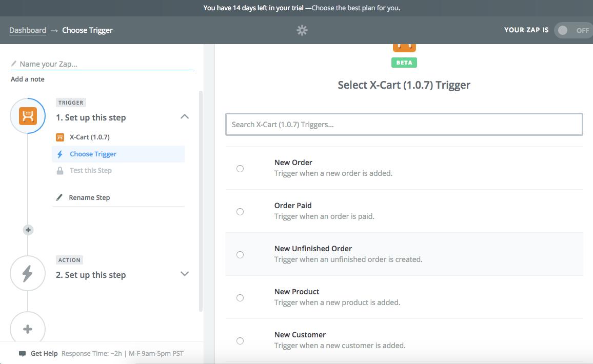Screen dimensions: 593x364
Task: Click the action step lightning bolt circle
Action: click(x=28, y=273)
